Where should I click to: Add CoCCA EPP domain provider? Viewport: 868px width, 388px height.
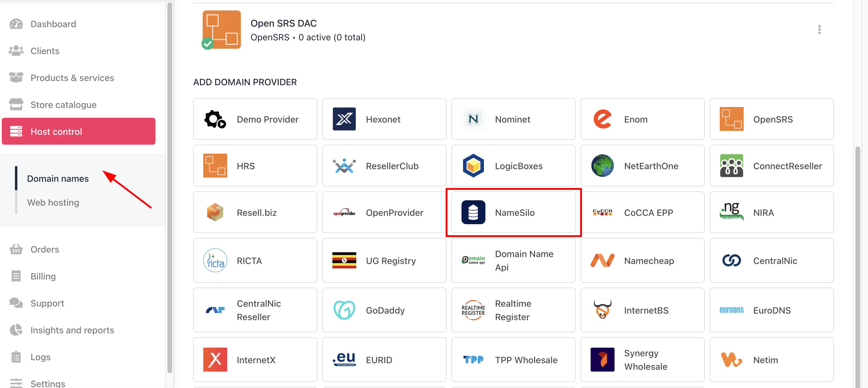pos(642,212)
